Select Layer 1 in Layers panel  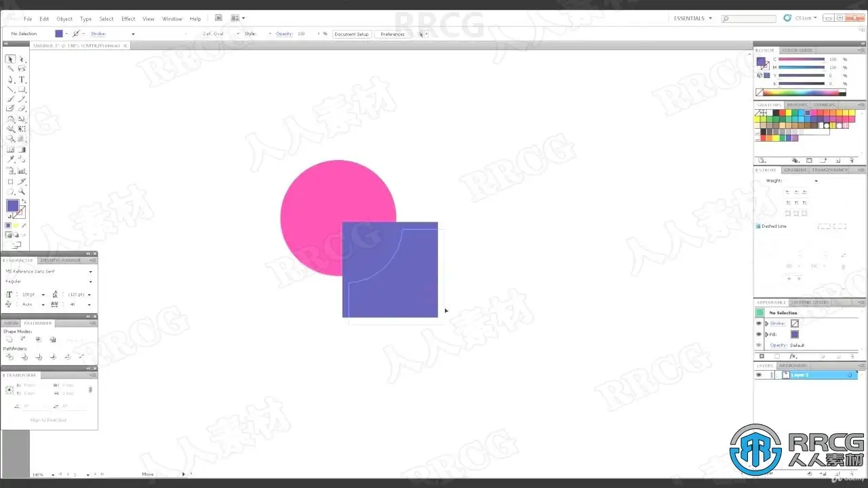point(817,375)
